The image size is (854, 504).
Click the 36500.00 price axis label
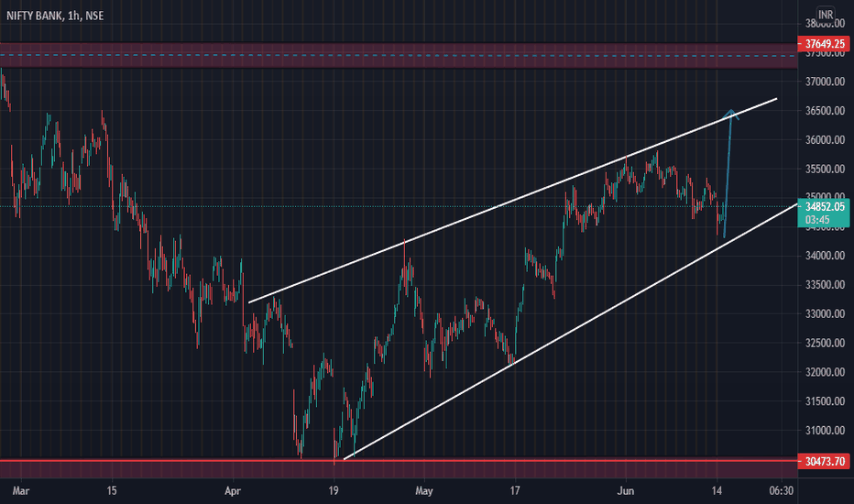point(825,111)
